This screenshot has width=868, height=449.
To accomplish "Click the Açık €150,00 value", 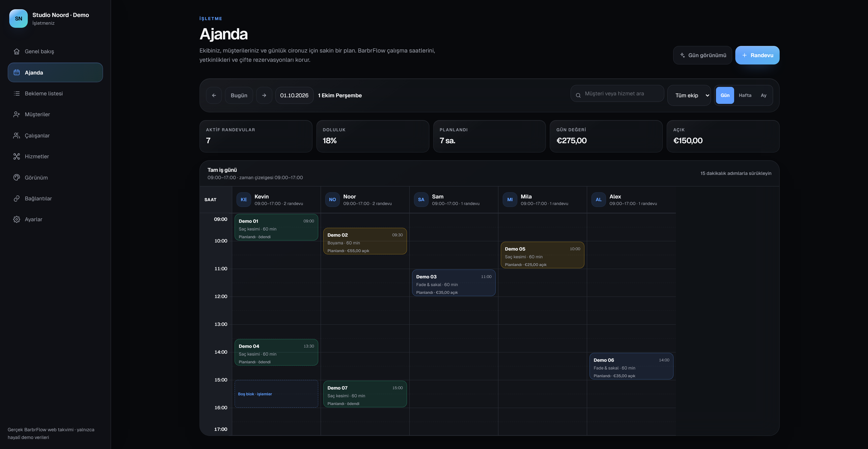I will pos(688,141).
